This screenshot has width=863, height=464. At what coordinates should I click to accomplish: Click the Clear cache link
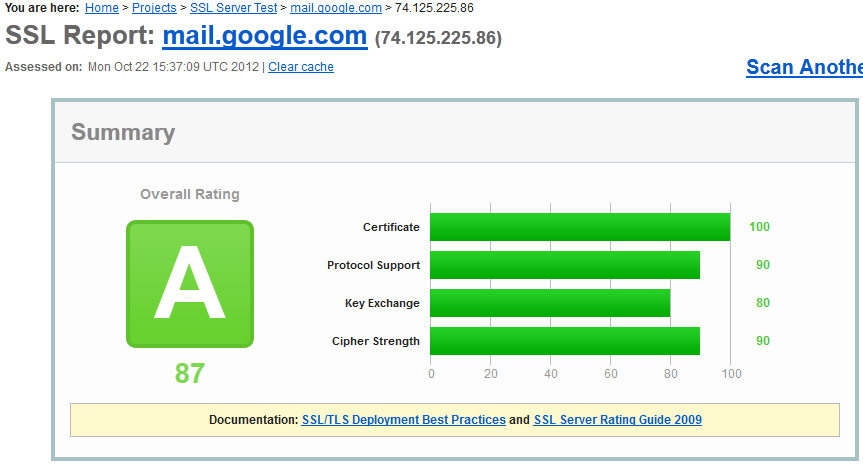[301, 67]
